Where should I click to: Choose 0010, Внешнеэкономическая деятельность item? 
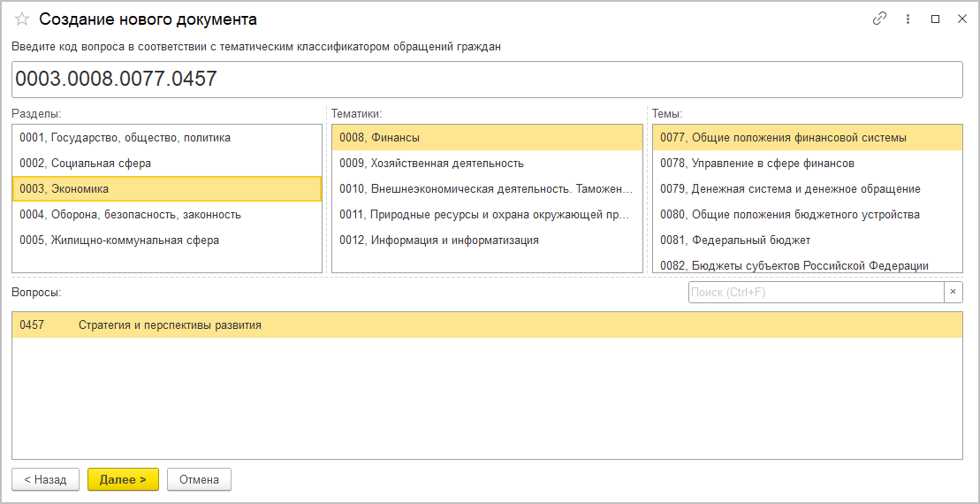click(486, 189)
